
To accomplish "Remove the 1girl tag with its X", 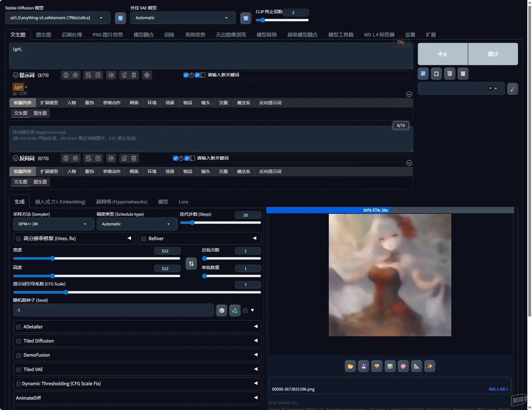I will pyautogui.click(x=26, y=87).
